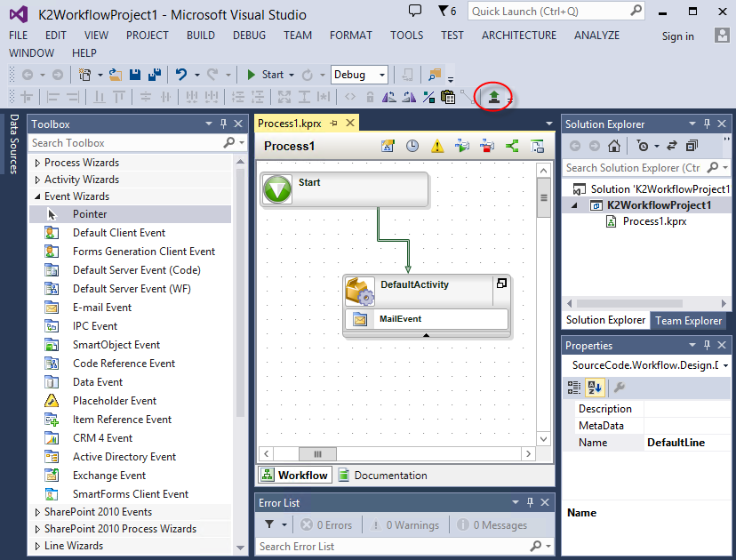Click the notifications flag icon showing 6
Image resolution: width=736 pixels, height=560 pixels.
(x=447, y=11)
